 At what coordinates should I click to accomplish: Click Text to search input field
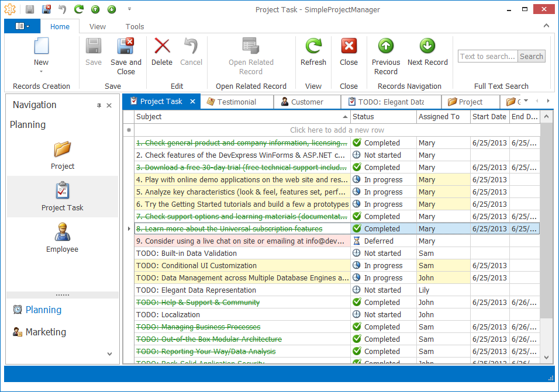(487, 56)
